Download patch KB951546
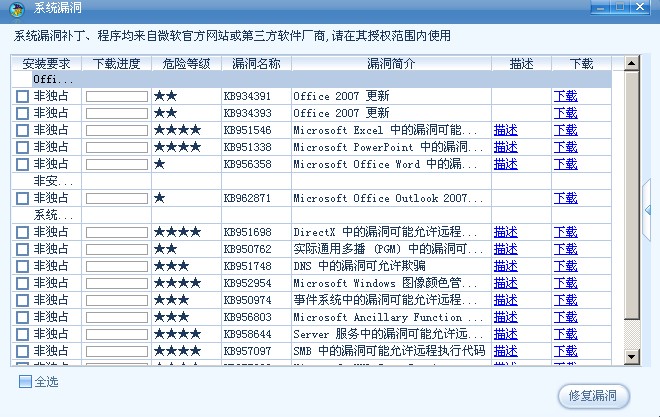This screenshot has width=660, height=417. [x=565, y=130]
